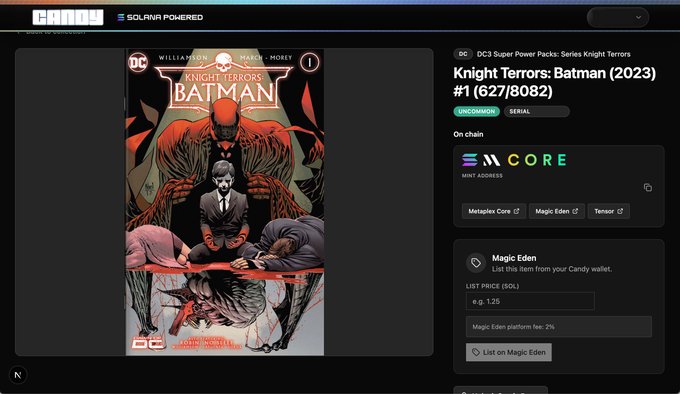Click the DC collection badge icon
Screen dimensions: 680x394
tap(463, 54)
